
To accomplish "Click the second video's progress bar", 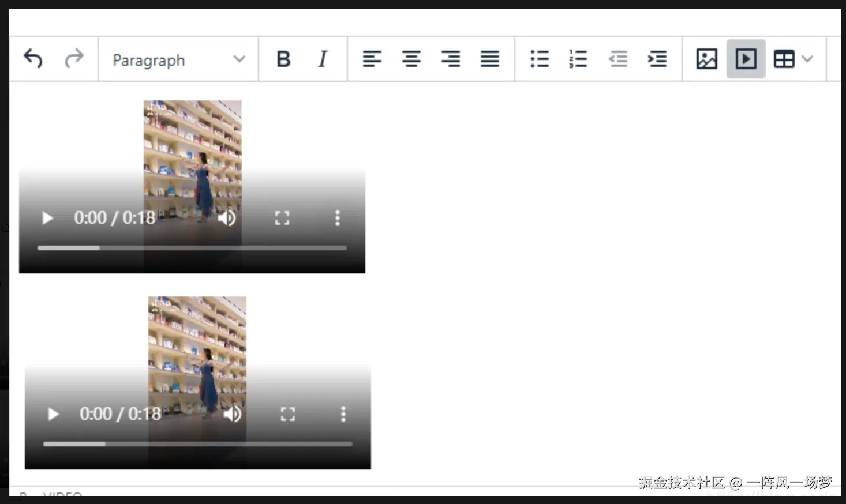I will (198, 444).
